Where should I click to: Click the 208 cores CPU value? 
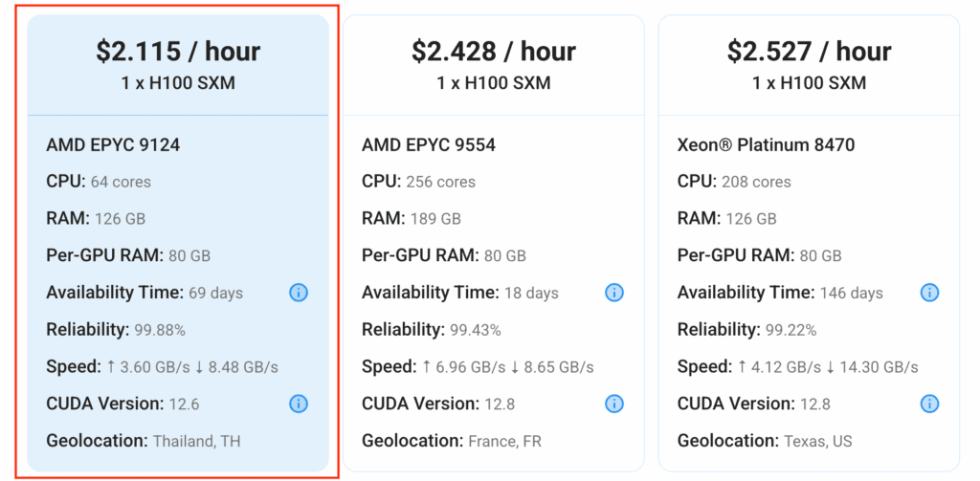pyautogui.click(x=756, y=182)
